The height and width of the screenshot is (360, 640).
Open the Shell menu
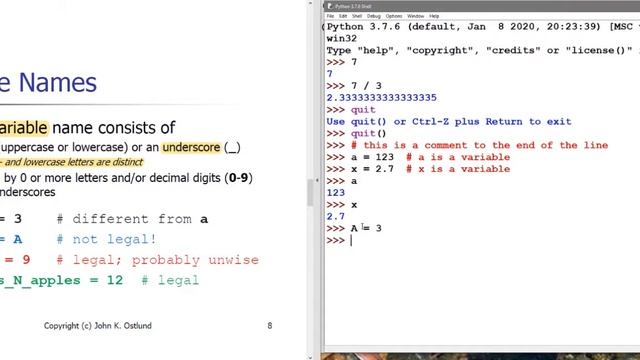[357, 16]
